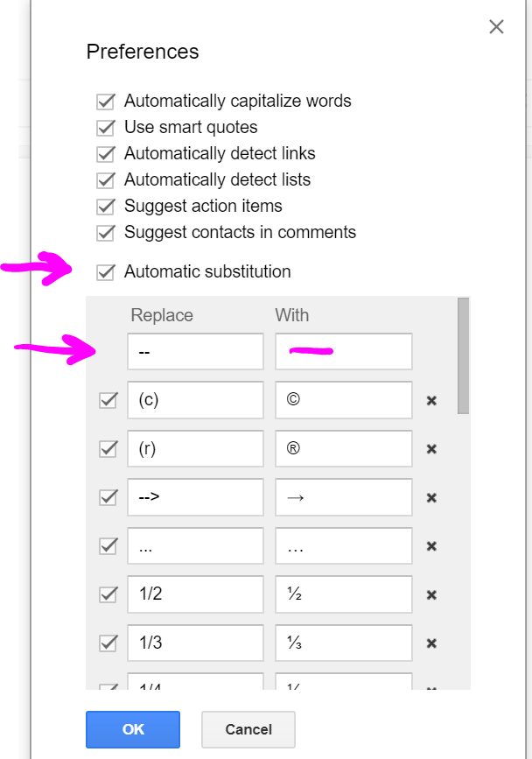Delete the --> arrow substitution
Image resolution: width=532 pixels, height=759 pixels.
point(431,497)
